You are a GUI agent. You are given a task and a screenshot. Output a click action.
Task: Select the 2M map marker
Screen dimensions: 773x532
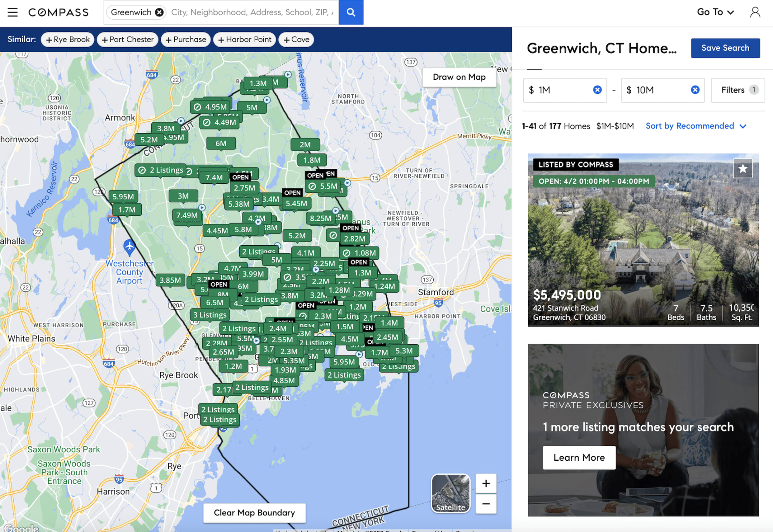(305, 145)
